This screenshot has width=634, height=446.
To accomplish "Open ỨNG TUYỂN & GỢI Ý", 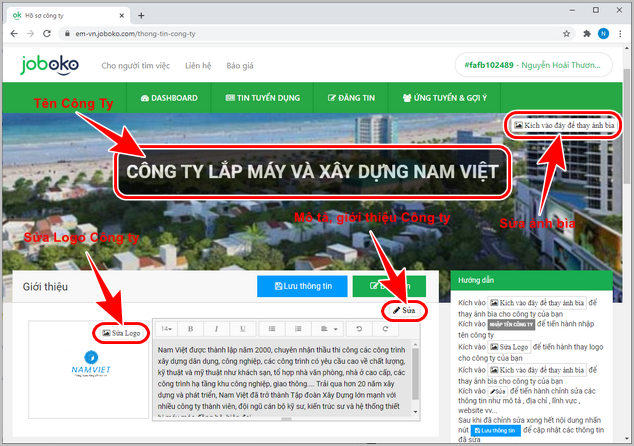I will [x=445, y=98].
